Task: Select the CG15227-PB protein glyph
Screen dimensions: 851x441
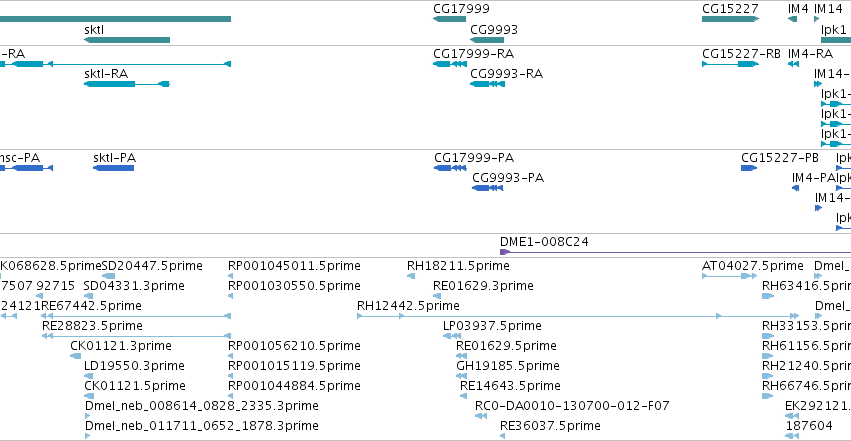Action: [749, 168]
